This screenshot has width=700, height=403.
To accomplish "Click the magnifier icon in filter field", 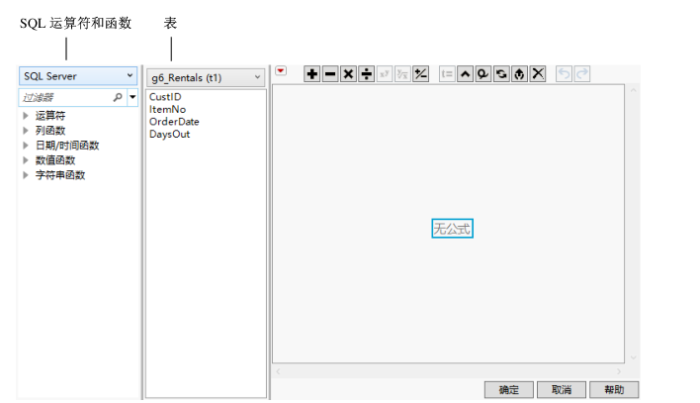I will click(x=117, y=97).
